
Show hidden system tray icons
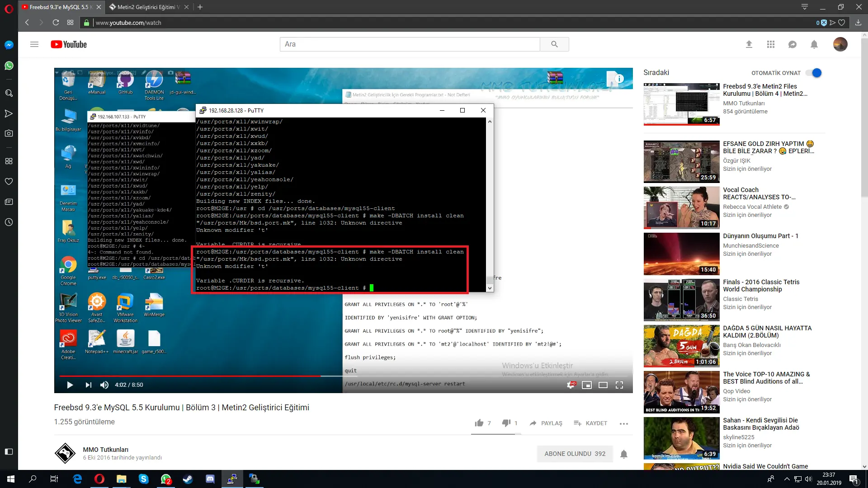[x=787, y=479]
